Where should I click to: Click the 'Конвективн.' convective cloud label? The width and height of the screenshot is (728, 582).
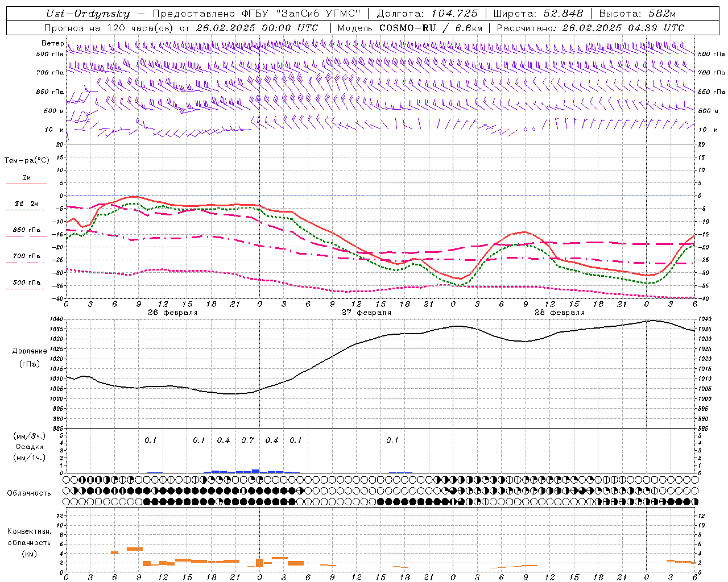pos(30,532)
